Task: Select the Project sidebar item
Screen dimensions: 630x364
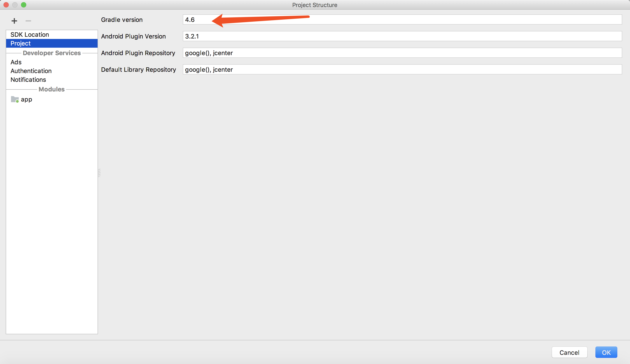Action: click(21, 43)
